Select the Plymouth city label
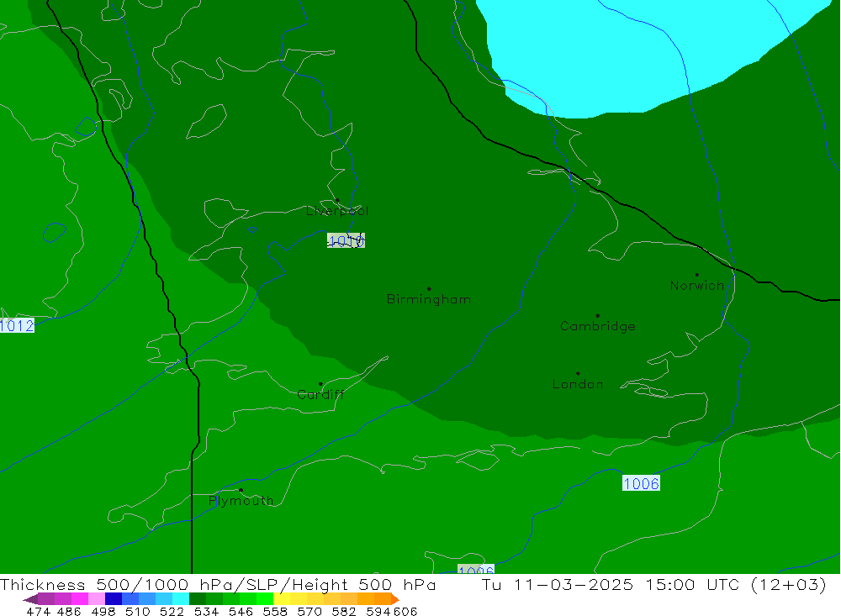Image resolution: width=841 pixels, height=616 pixels. (x=241, y=501)
